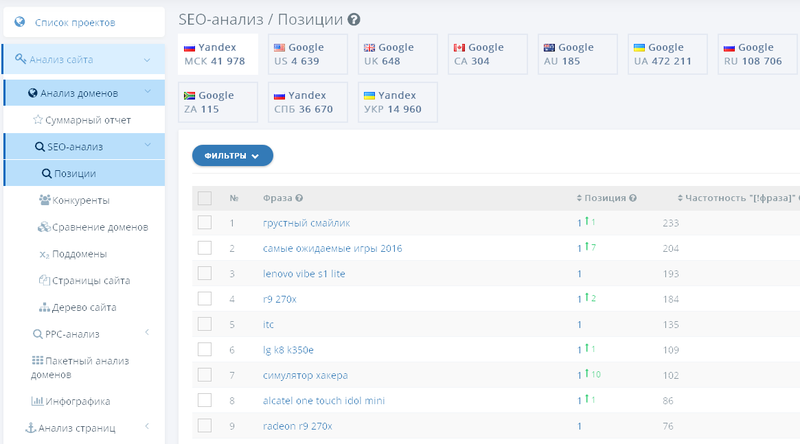
Task: Click the star icon for Суммарный отчет
Action: [38, 120]
